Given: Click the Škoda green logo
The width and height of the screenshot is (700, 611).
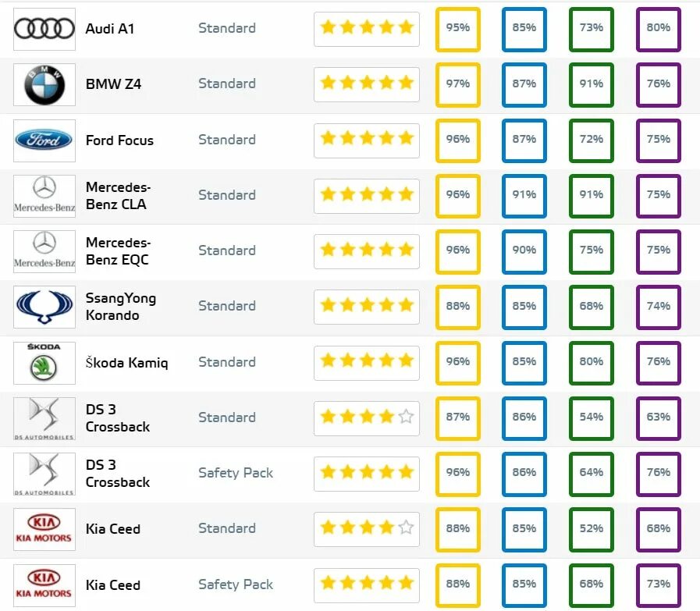Looking at the screenshot, I should pyautogui.click(x=44, y=363).
